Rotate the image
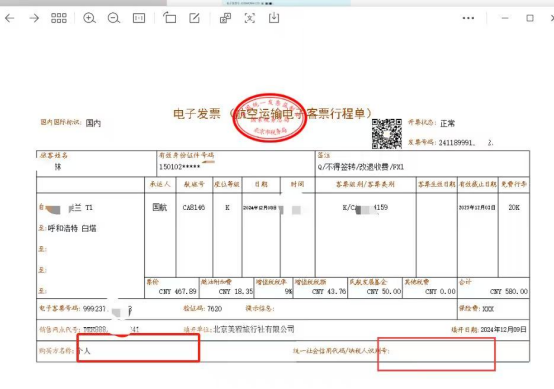The height and width of the screenshot is (389, 554). coord(170,18)
